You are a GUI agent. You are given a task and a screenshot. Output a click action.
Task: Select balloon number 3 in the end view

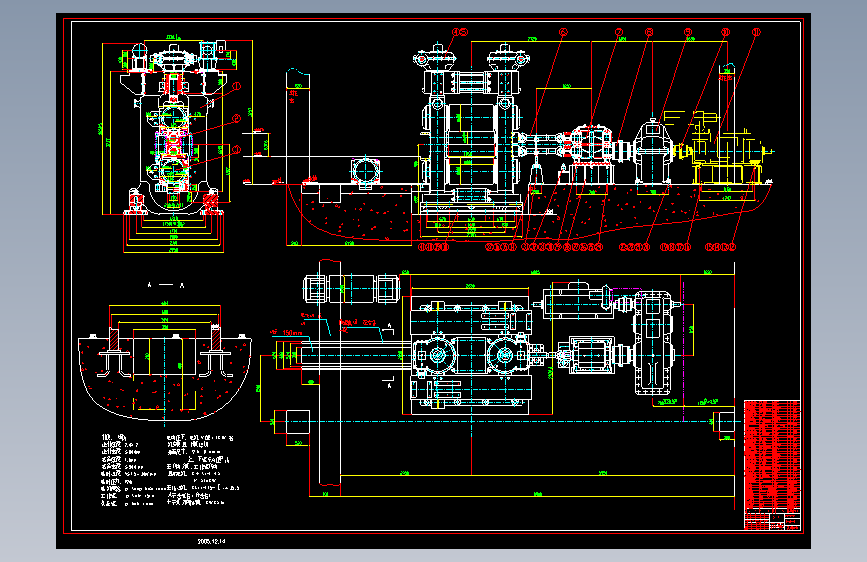click(x=237, y=149)
